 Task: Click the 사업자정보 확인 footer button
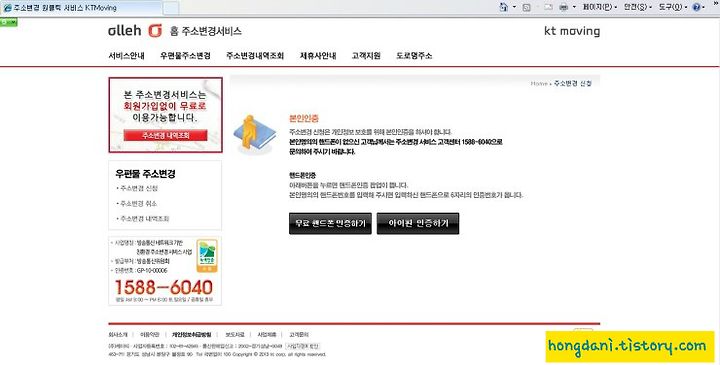[x=303, y=346]
